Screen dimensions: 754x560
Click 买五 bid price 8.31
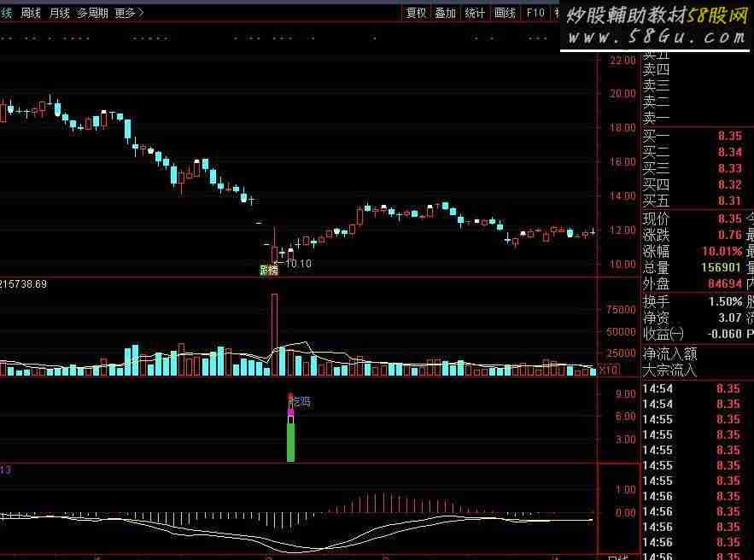click(730, 201)
